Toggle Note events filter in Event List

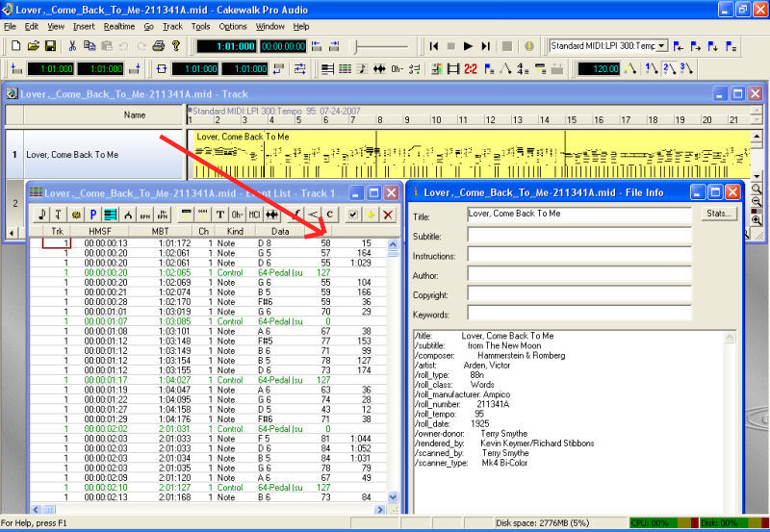(41, 214)
